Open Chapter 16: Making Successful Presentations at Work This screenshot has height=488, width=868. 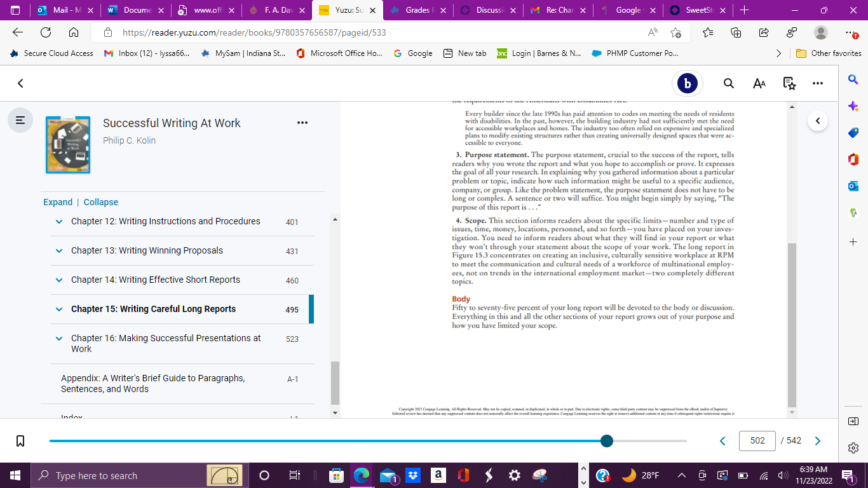tap(166, 343)
